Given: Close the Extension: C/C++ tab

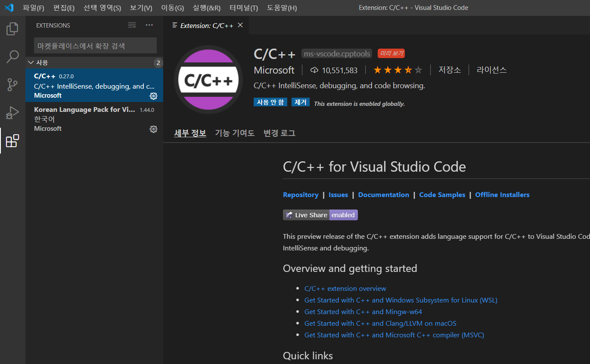Looking at the screenshot, I should [240, 25].
